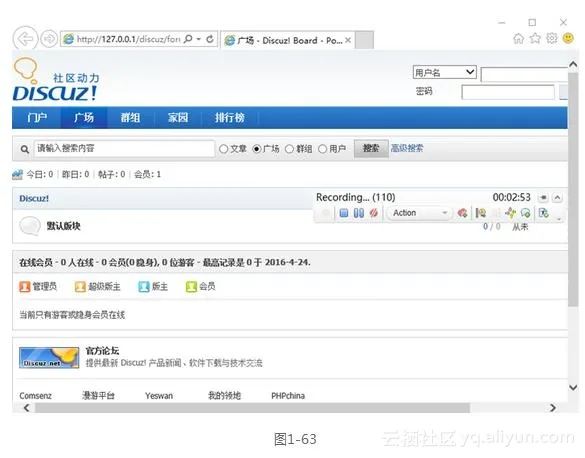Screen dimensions: 585x458
Task: Pin the recording toolbar
Action: coord(544,197)
